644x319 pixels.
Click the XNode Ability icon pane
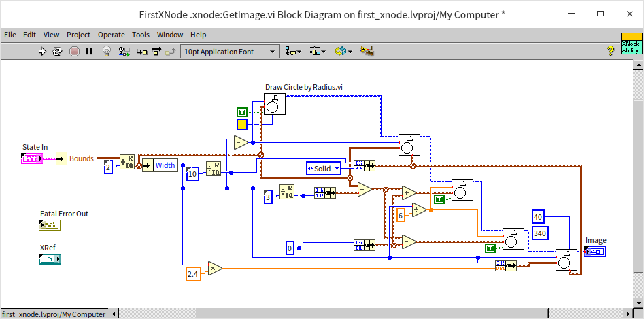click(630, 45)
